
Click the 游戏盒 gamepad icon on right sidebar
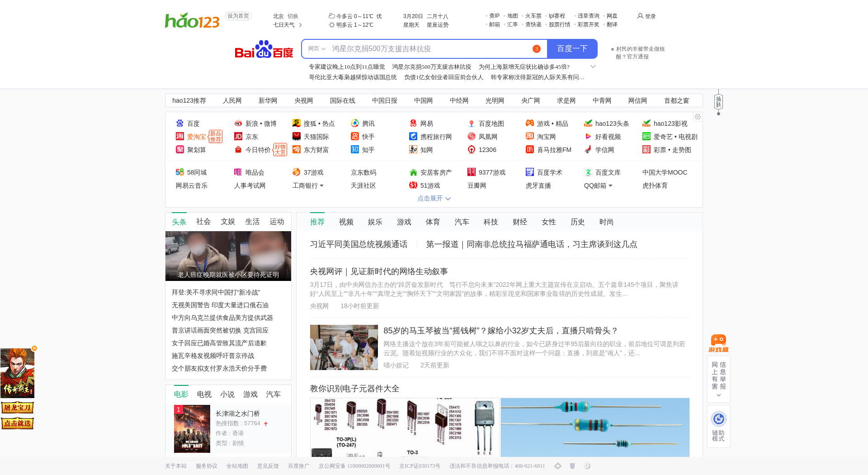point(718,343)
